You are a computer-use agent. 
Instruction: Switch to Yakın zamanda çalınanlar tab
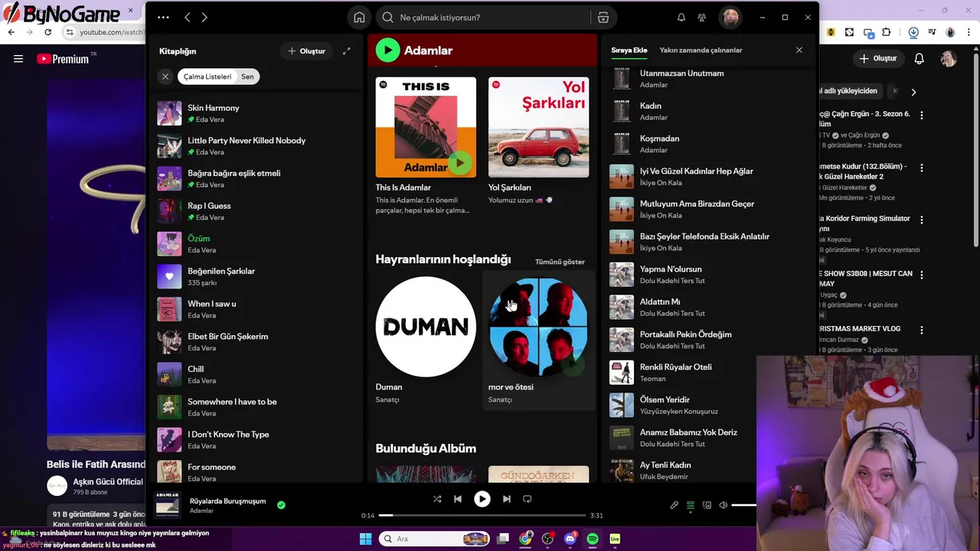click(x=701, y=51)
